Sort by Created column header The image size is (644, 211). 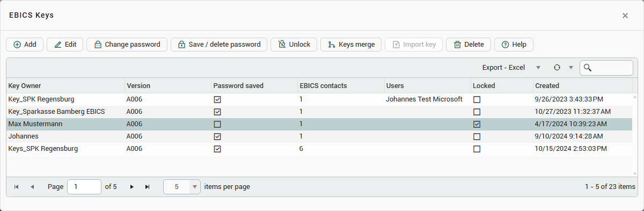pos(582,85)
